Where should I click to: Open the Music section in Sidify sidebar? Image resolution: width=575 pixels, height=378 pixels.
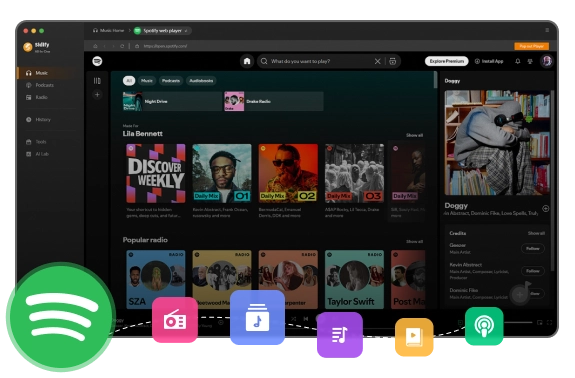pos(48,73)
